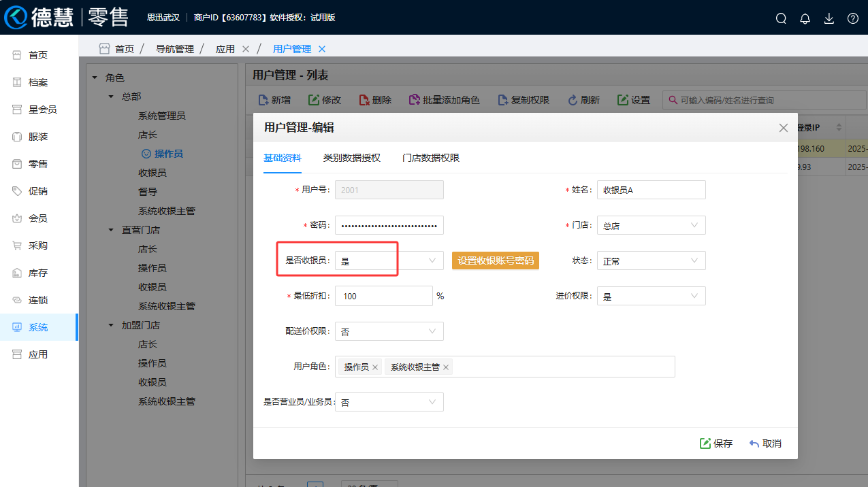868x487 pixels.
Task: Remove the 系统收银主管 role tag
Action: (x=446, y=367)
